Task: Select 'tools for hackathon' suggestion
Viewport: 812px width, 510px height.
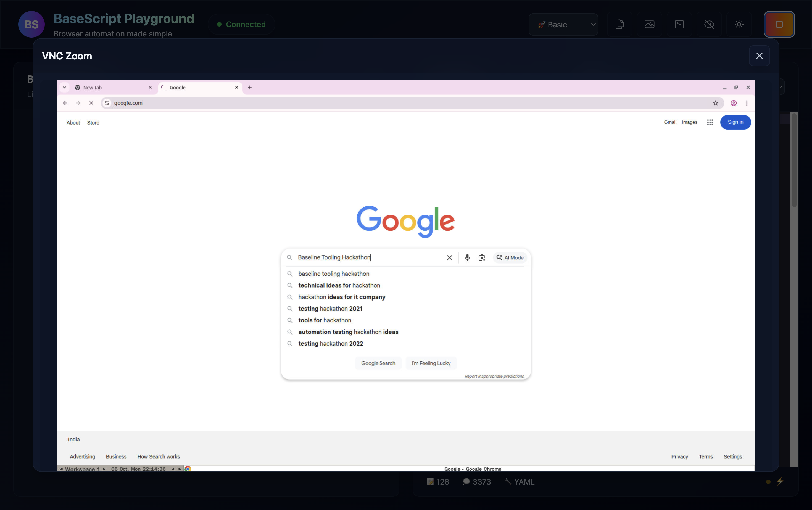Action: click(325, 320)
